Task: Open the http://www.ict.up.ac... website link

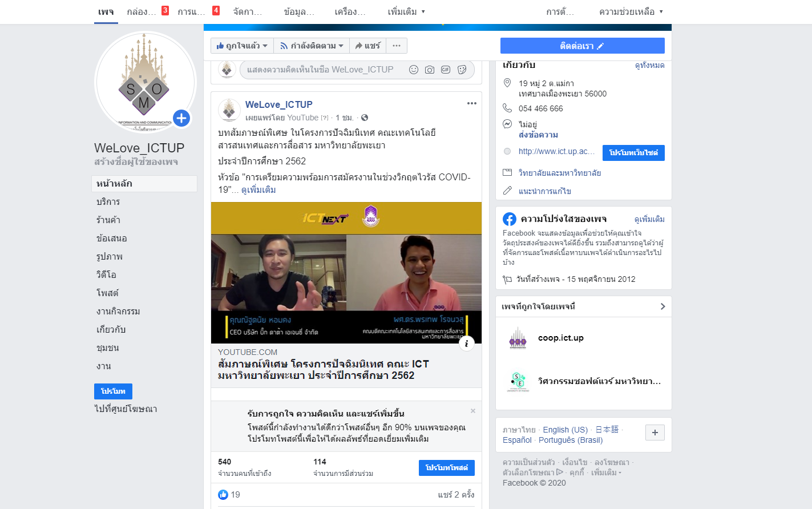Action: point(556,151)
